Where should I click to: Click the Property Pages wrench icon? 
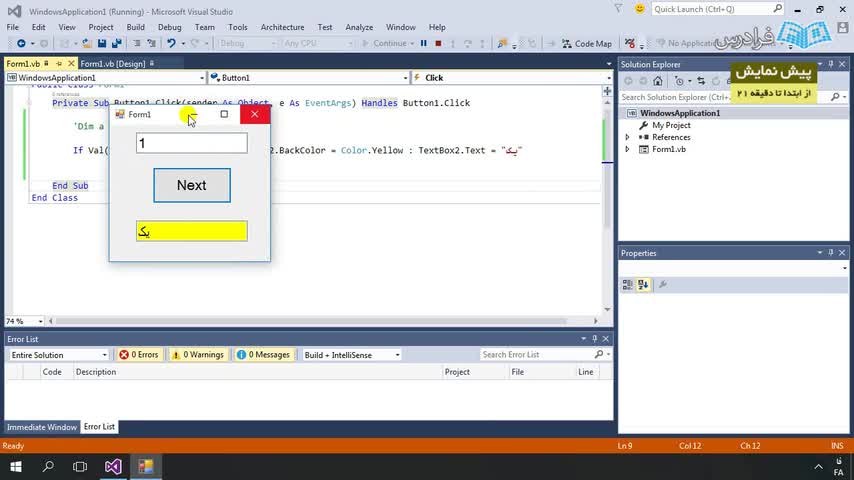point(663,284)
